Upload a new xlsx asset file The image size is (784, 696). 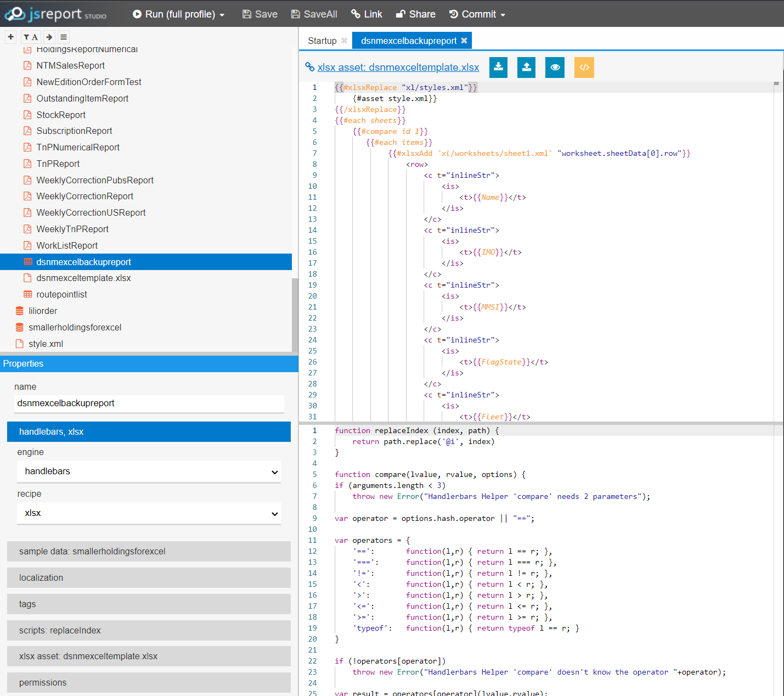pyautogui.click(x=526, y=67)
